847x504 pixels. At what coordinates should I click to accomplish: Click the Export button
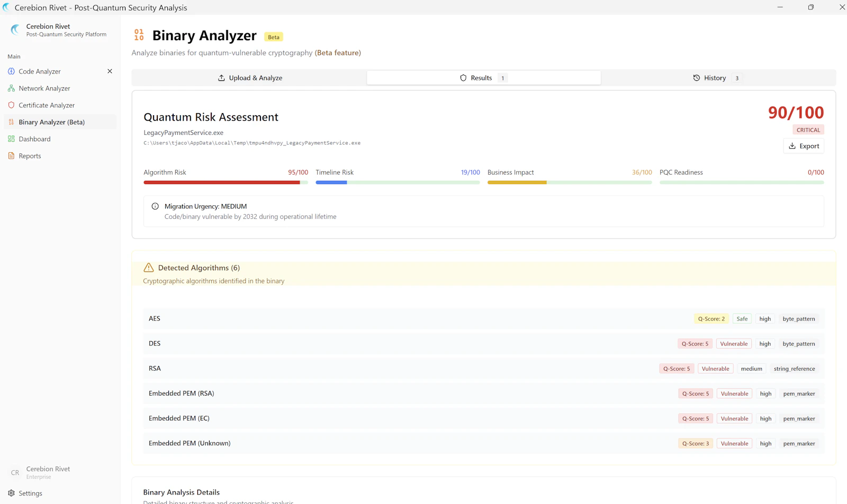(804, 146)
